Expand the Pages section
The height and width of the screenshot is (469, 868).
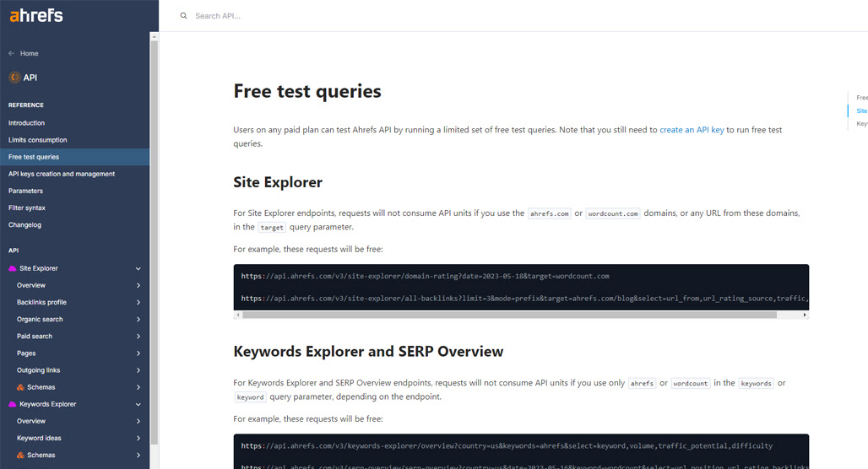click(138, 353)
